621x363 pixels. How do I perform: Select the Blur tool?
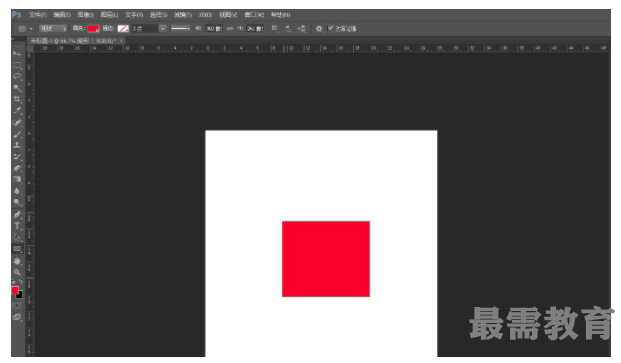pos(17,191)
